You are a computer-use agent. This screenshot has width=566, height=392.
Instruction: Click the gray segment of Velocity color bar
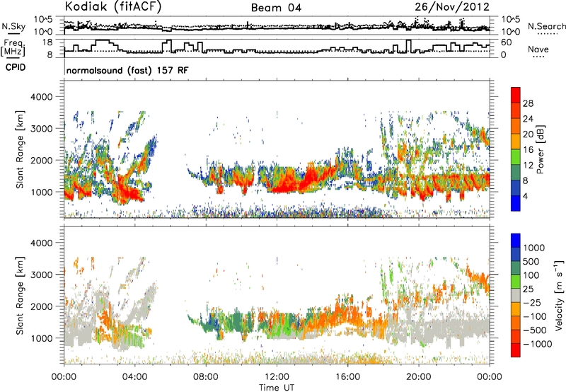tap(516, 295)
